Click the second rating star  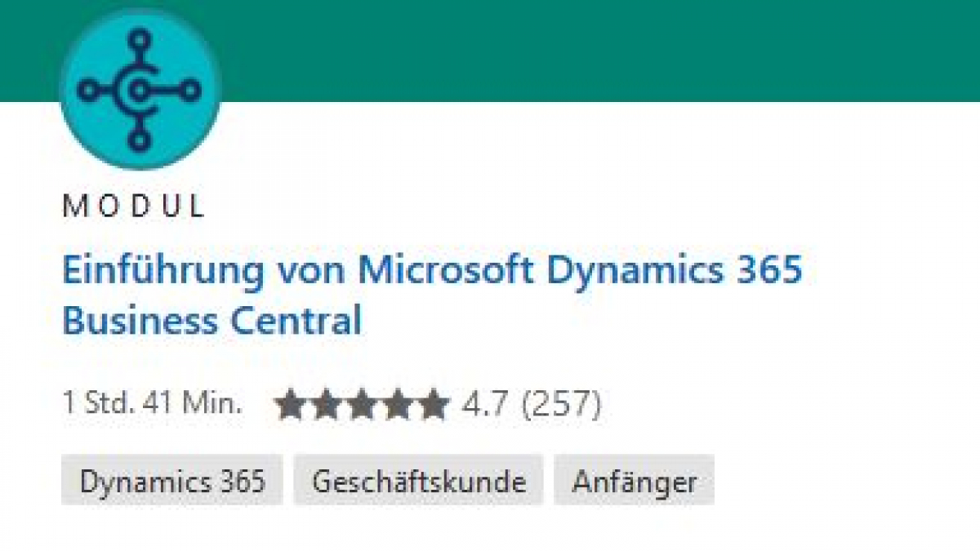[x=326, y=404]
